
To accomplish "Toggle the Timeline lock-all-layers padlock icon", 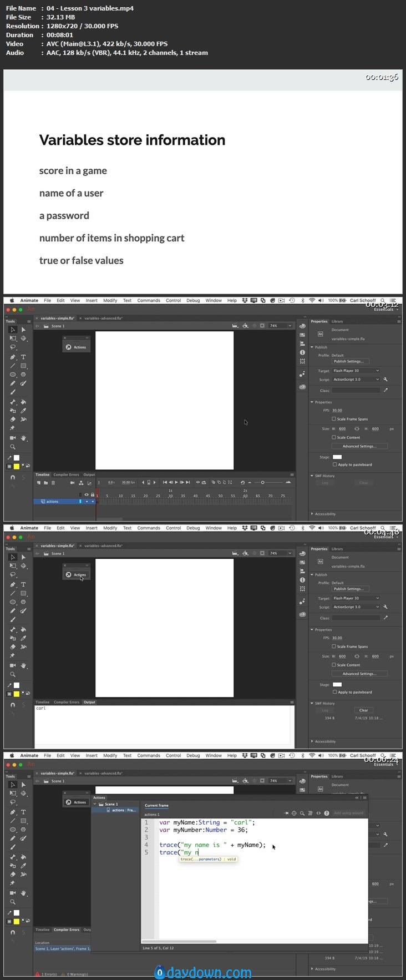I will [93, 494].
